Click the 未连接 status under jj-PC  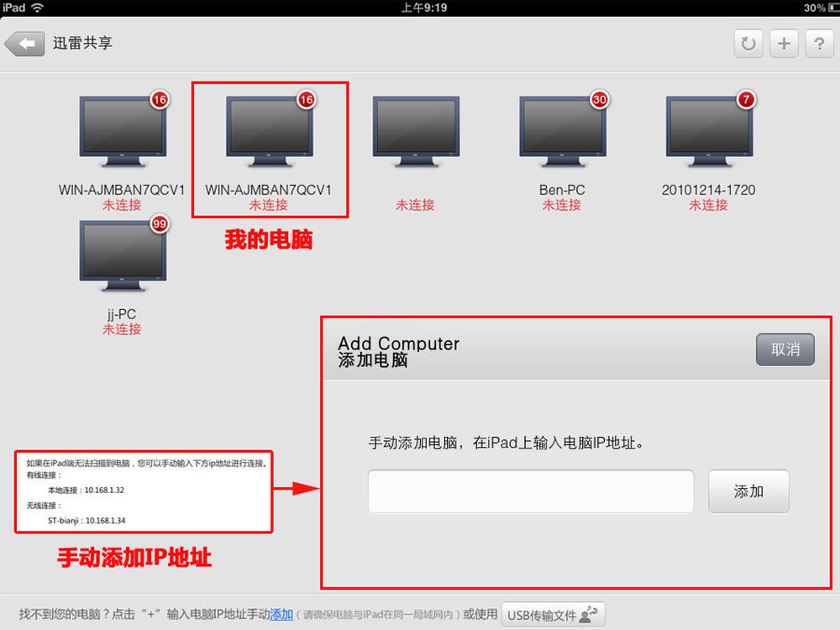click(x=122, y=329)
